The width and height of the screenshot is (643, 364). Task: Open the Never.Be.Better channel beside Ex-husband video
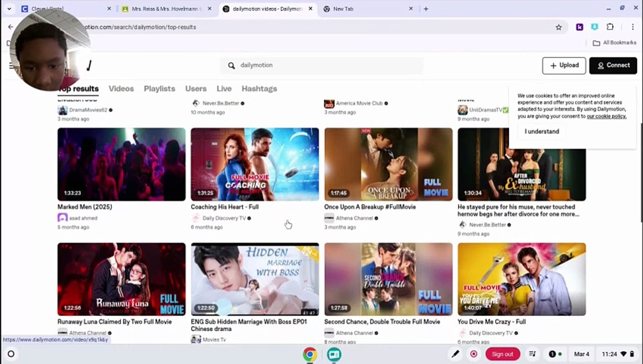(x=487, y=225)
